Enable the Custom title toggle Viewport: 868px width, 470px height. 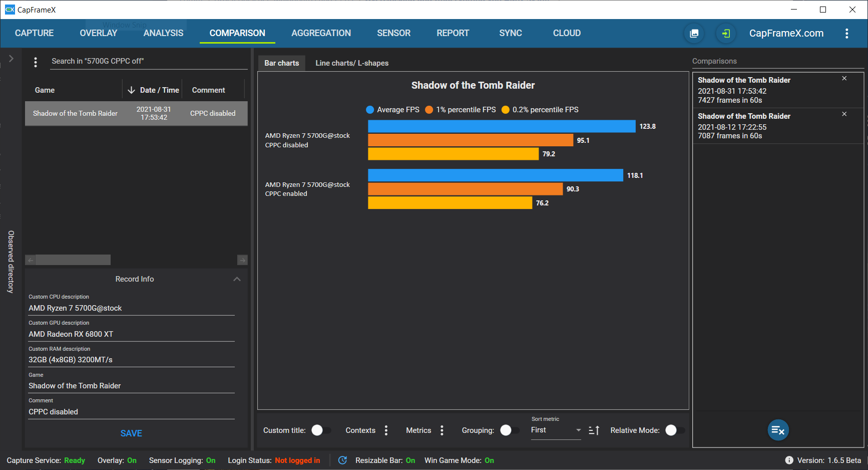pos(321,430)
